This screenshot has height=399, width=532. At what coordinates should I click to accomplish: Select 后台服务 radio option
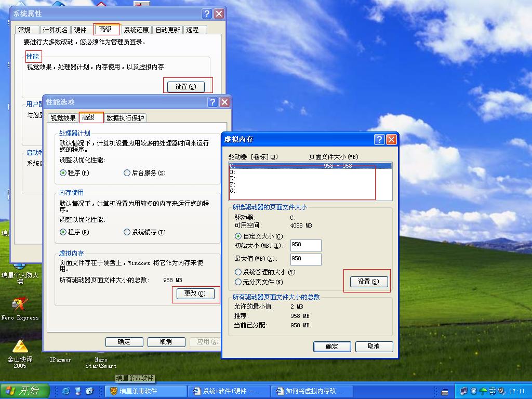pos(144,173)
